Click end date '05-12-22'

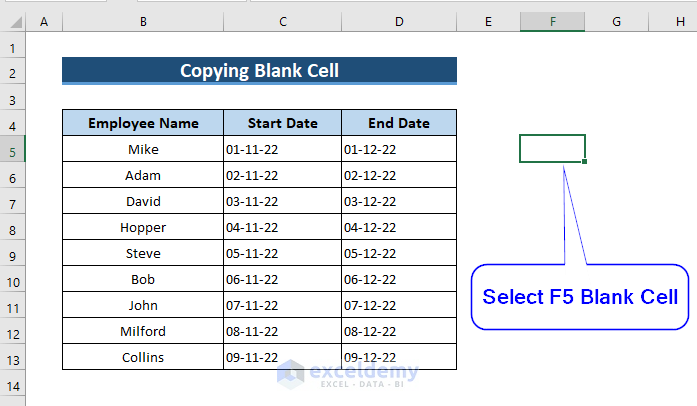[399, 253]
